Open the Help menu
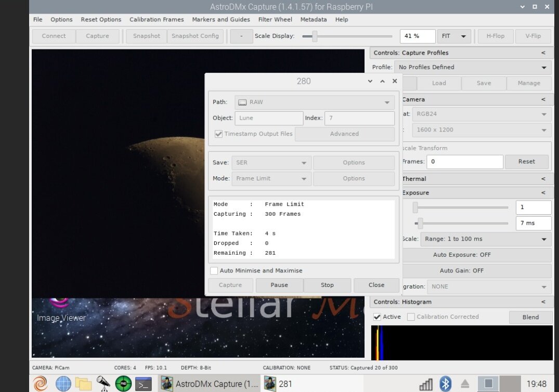Screen dimensions: 559x392 (x=342, y=20)
